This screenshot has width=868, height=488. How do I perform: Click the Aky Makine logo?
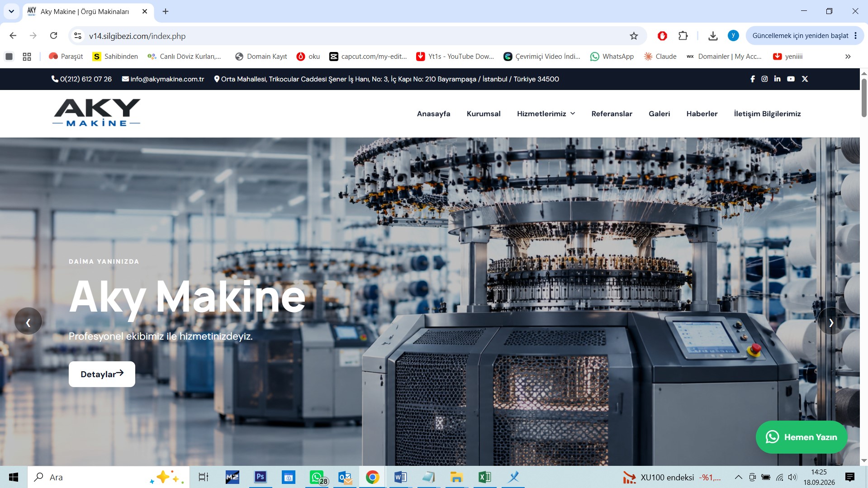tap(97, 113)
